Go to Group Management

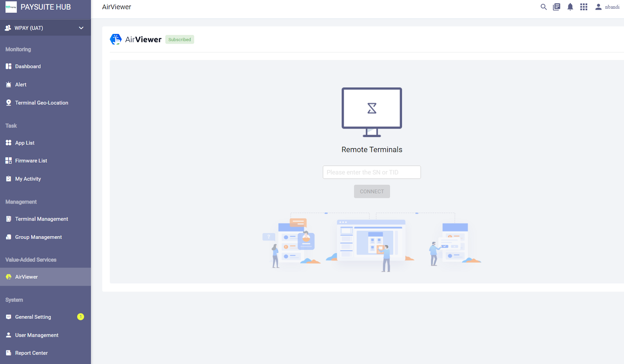(x=45, y=237)
